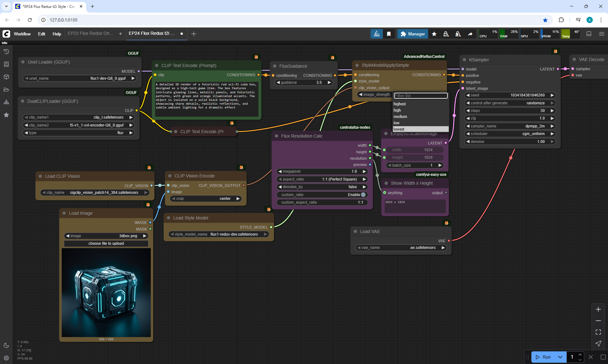608x364 pixels.
Task: Open the model library cube icon
Action: tap(6, 77)
